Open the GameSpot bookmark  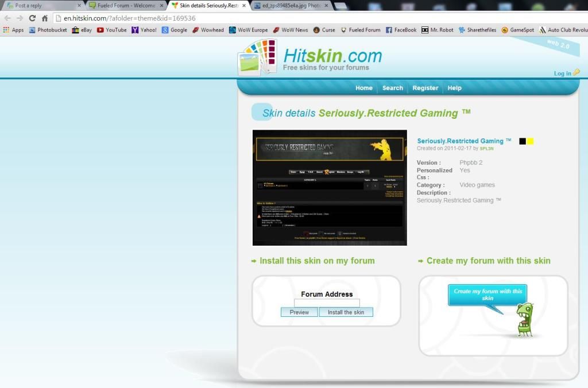coord(518,30)
